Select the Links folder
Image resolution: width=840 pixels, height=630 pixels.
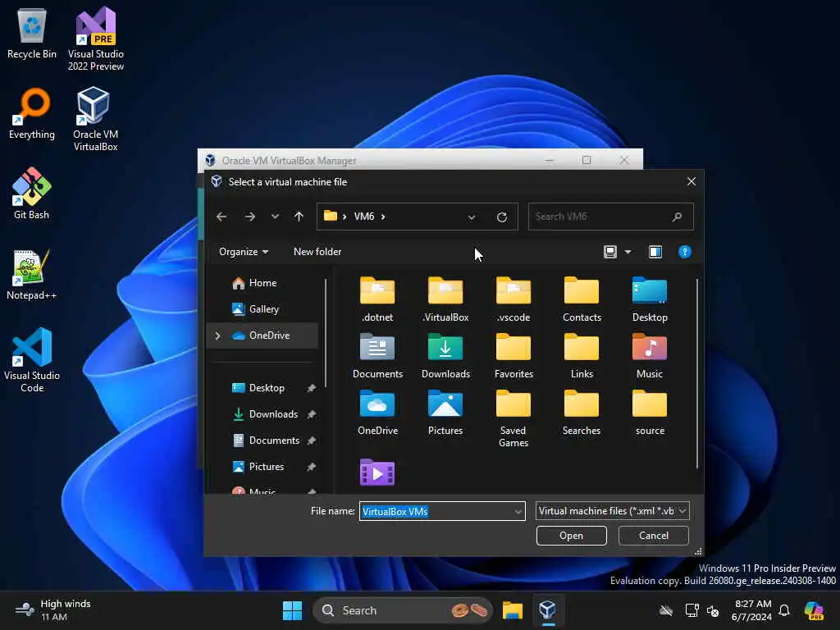coord(582,356)
